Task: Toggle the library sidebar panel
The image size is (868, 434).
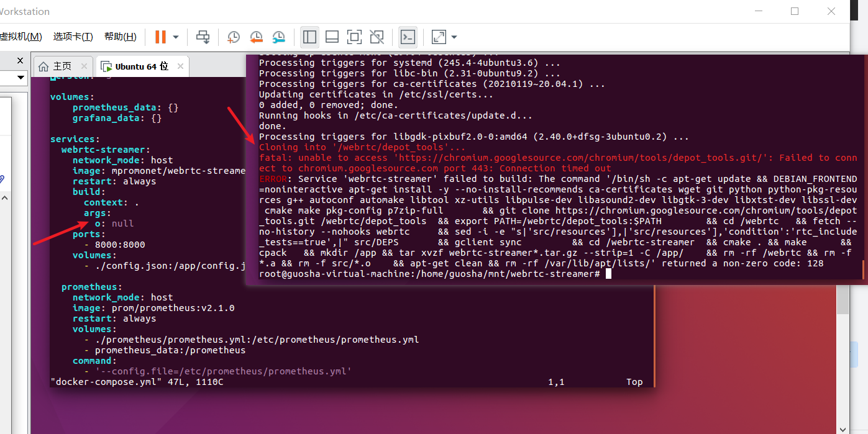Action: 309,37
